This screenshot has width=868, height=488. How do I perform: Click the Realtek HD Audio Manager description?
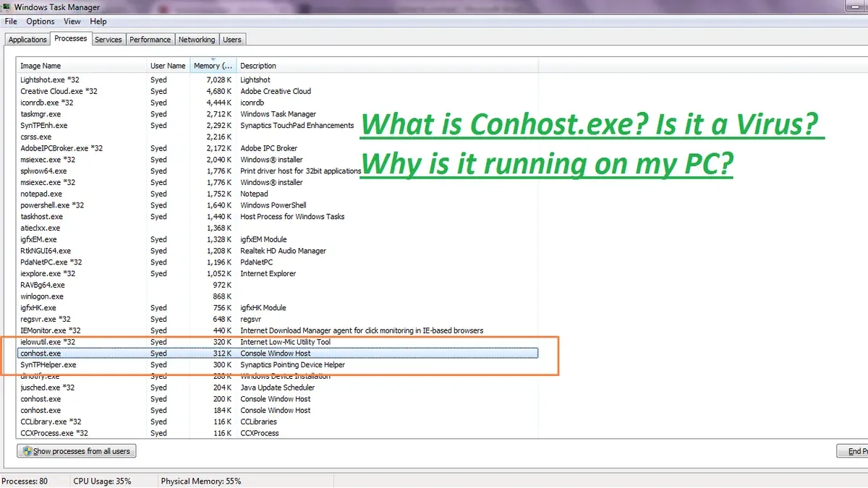click(284, 251)
